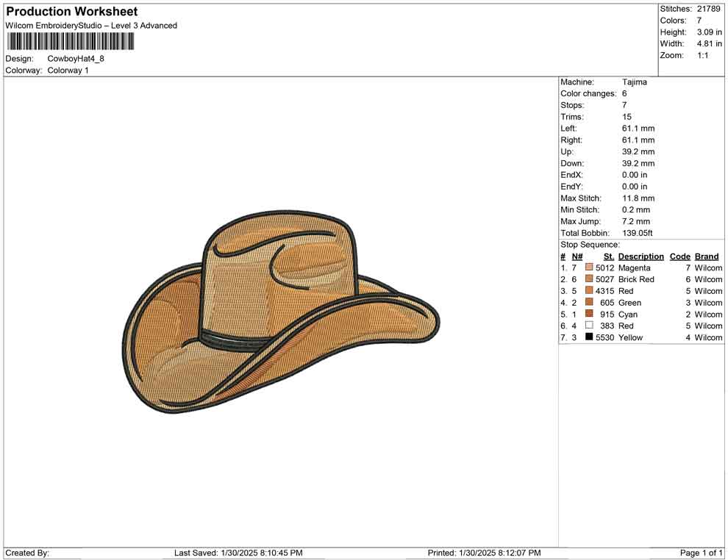Click the zoom value '1:1'

pos(702,55)
